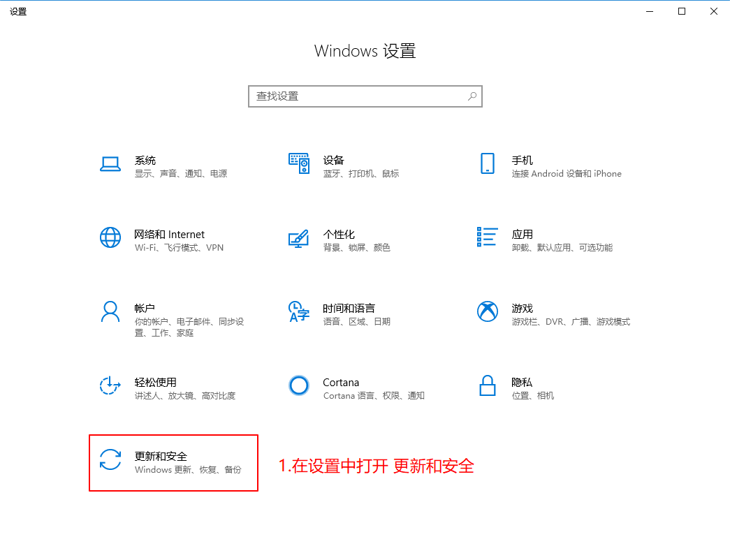This screenshot has width=730, height=560.
Task: Click the text Windows 更新、恢复、备份
Action: (188, 470)
